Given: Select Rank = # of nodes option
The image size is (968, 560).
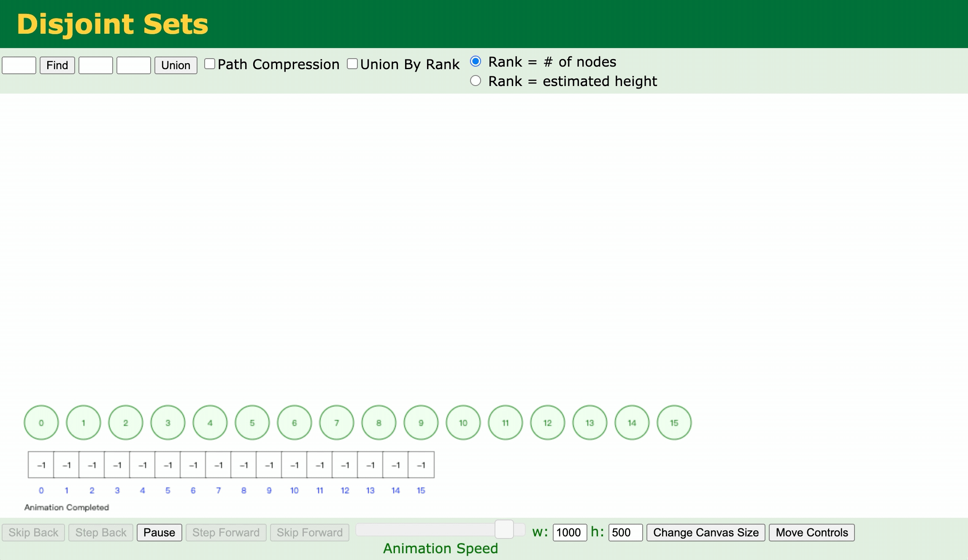Looking at the screenshot, I should [476, 62].
